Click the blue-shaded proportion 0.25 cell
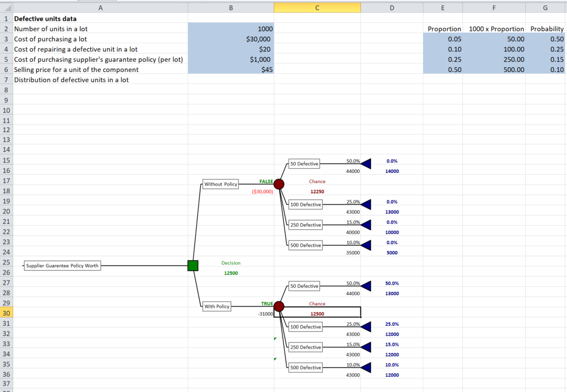 pyautogui.click(x=443, y=59)
